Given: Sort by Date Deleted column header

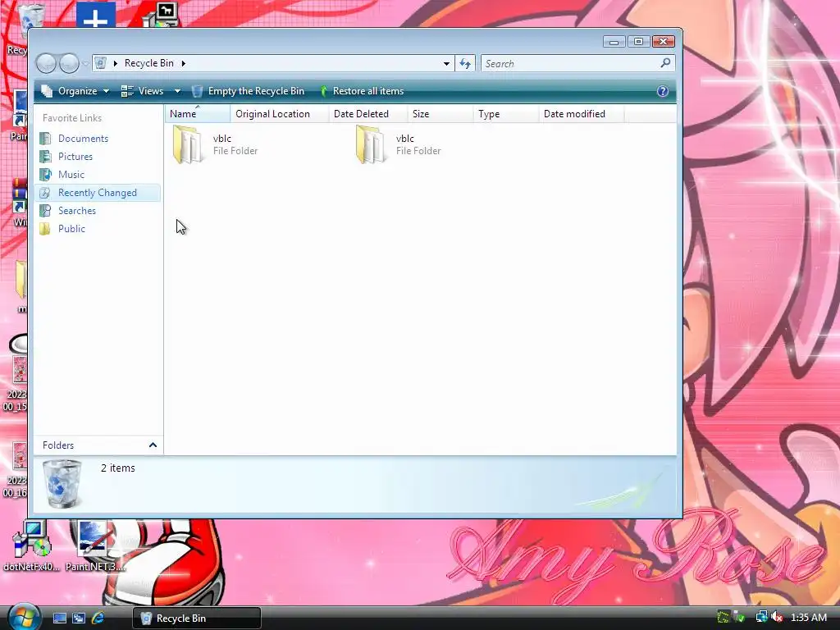Looking at the screenshot, I should point(368,113).
